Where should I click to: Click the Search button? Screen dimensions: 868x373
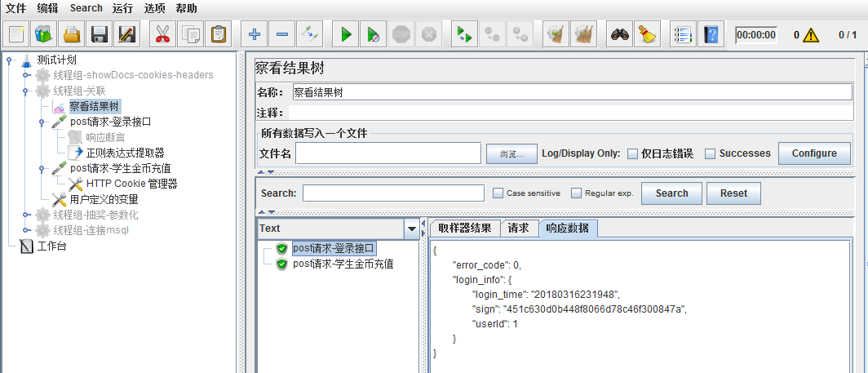click(671, 193)
